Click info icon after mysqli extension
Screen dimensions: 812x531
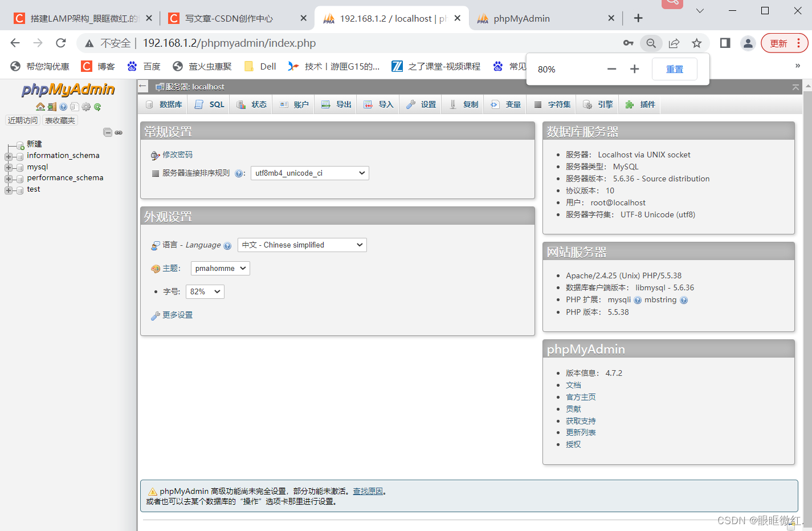638,300
